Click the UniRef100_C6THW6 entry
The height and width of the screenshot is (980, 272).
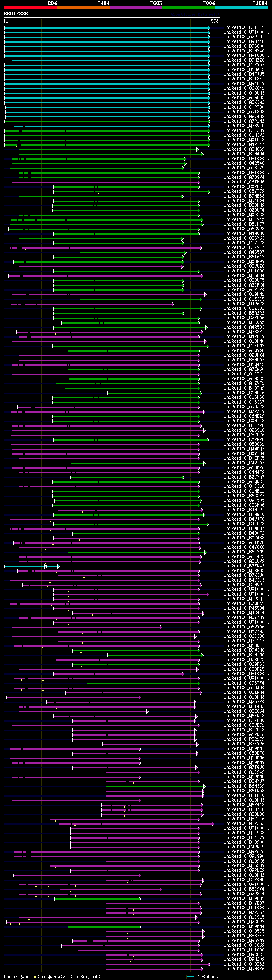(x=244, y=182)
